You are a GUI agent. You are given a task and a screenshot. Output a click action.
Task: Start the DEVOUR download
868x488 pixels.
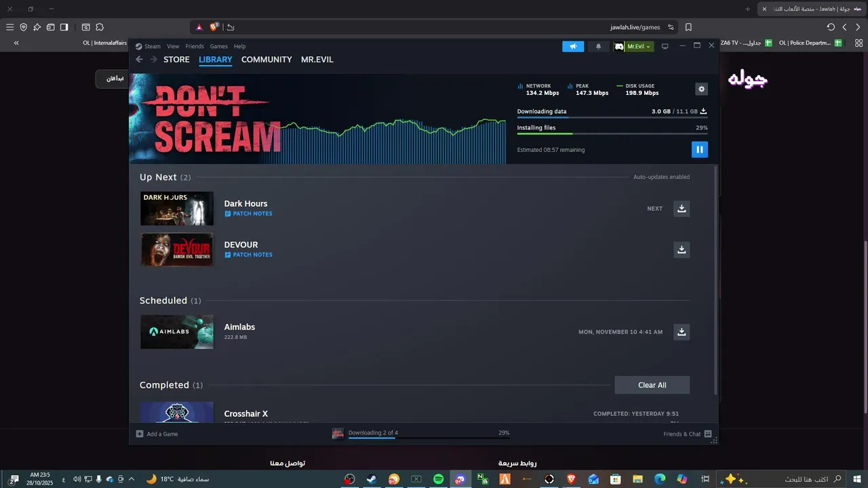pyautogui.click(x=682, y=249)
